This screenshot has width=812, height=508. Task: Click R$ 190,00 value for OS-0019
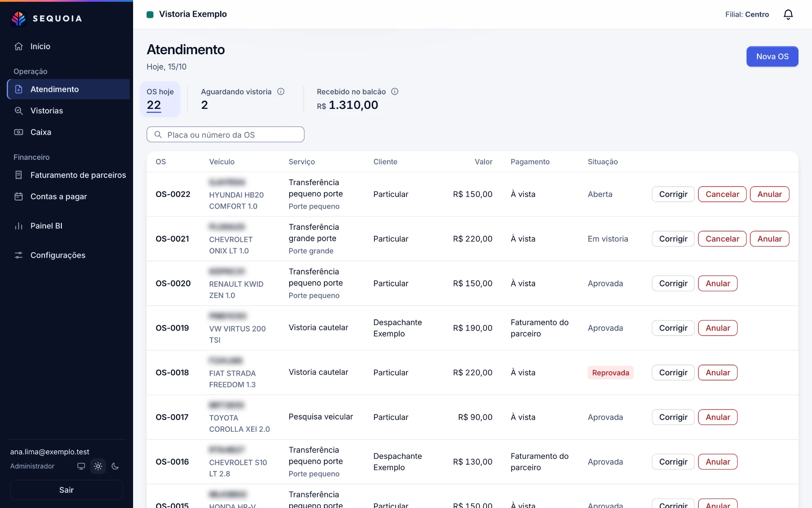(x=472, y=328)
